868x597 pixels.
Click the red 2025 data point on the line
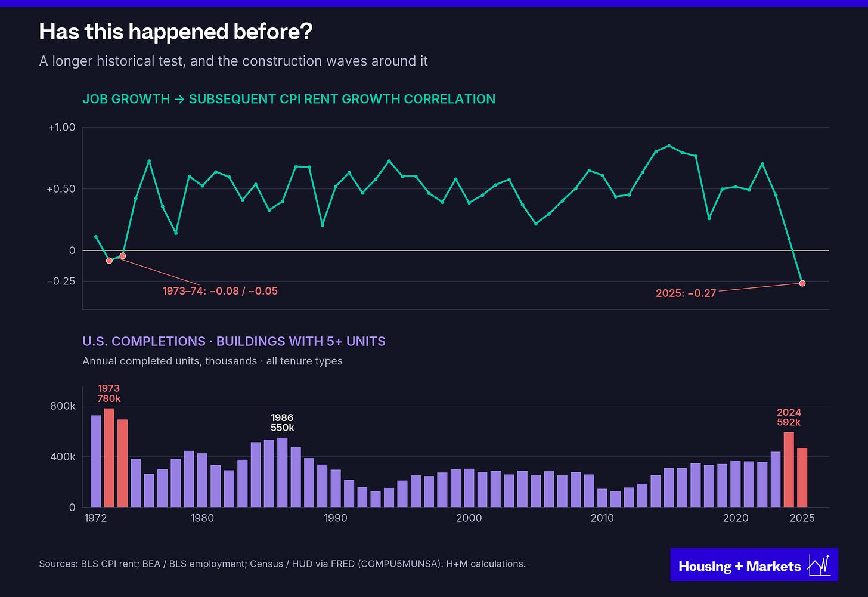coord(802,283)
